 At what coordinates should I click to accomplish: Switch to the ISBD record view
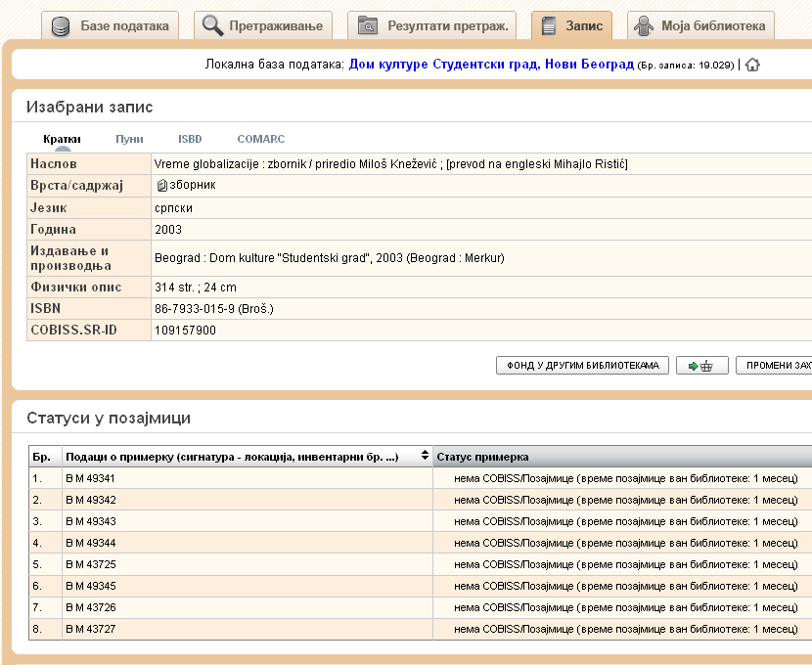190,139
